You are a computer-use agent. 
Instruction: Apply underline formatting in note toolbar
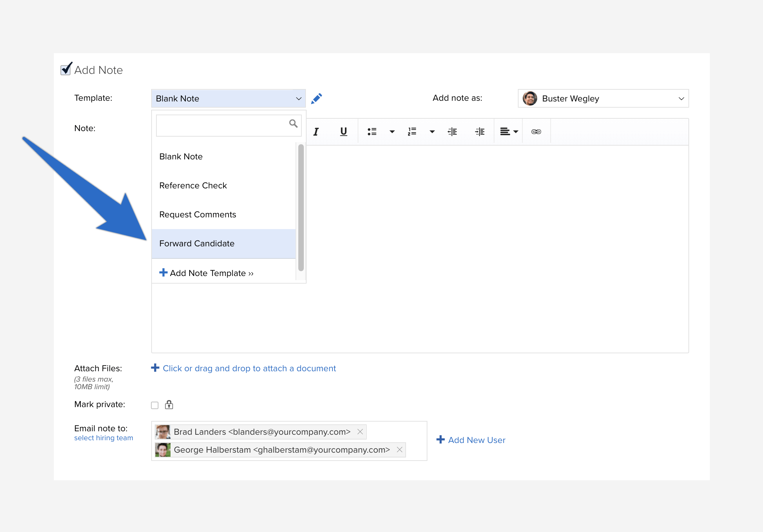pos(344,132)
